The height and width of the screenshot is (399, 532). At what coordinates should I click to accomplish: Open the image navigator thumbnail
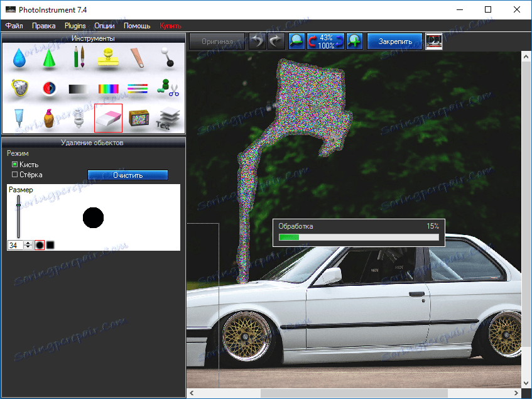[x=434, y=41]
